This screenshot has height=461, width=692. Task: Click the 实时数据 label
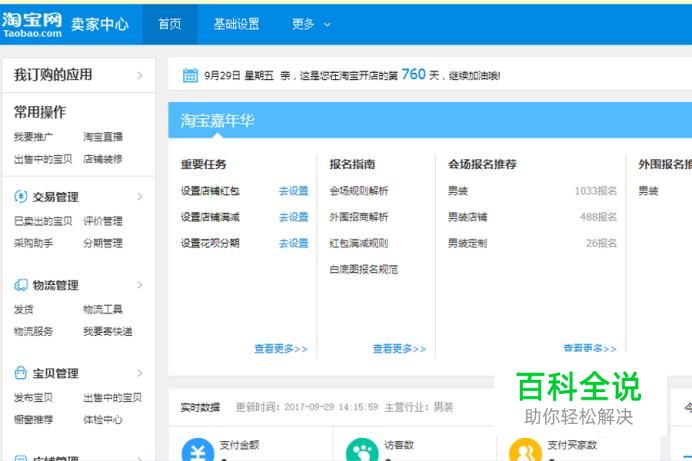200,407
